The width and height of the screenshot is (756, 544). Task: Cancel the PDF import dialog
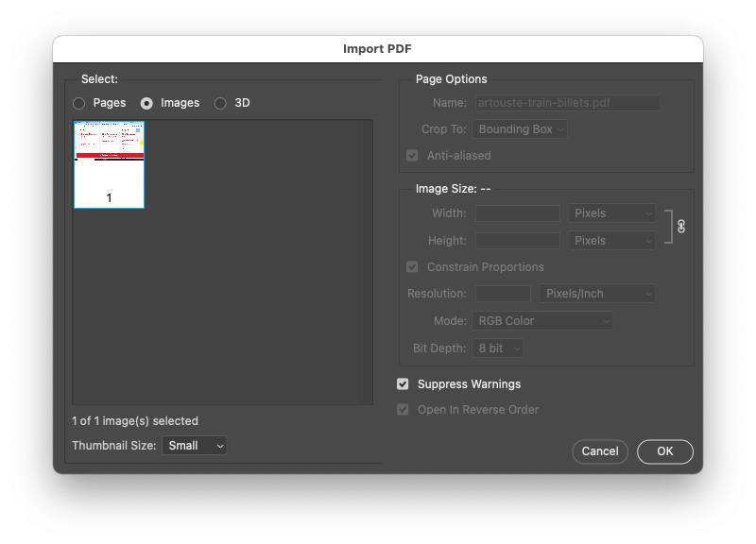[600, 451]
